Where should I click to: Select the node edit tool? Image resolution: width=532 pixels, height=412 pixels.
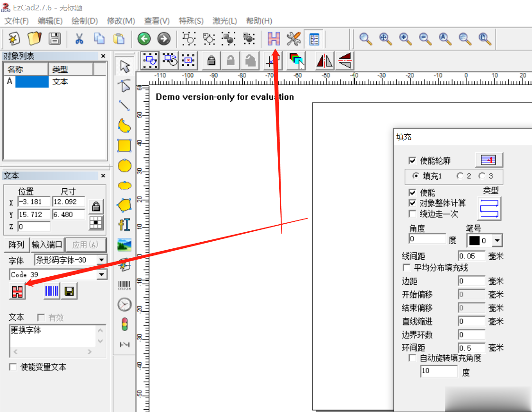point(124,86)
